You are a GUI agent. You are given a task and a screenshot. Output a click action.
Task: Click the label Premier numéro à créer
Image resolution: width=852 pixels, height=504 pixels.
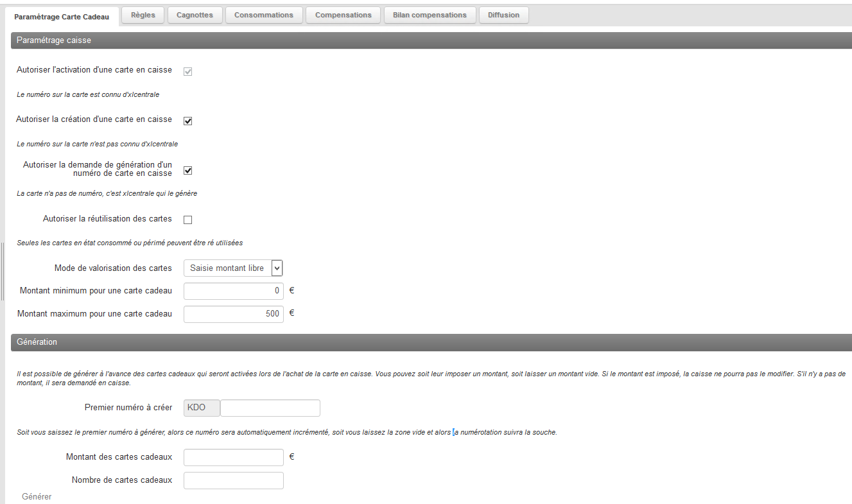pyautogui.click(x=128, y=408)
